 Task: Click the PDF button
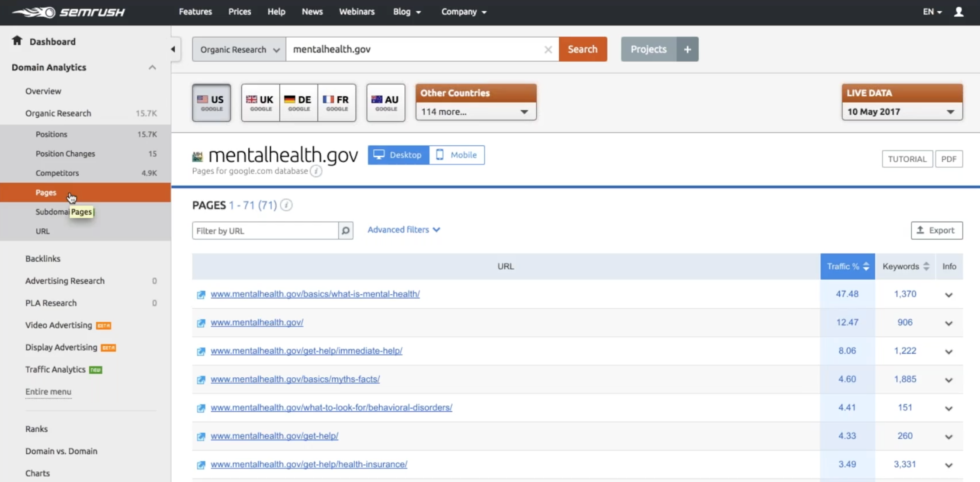949,159
